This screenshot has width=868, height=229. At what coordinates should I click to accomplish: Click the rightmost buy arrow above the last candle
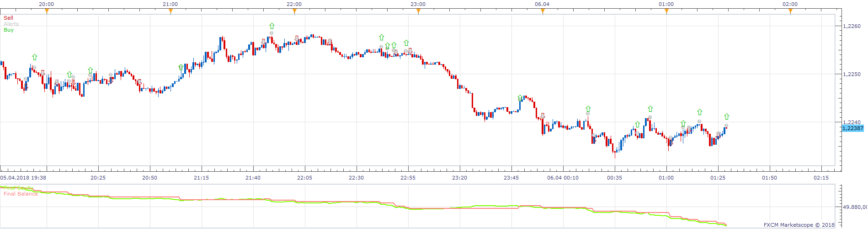coord(727,117)
